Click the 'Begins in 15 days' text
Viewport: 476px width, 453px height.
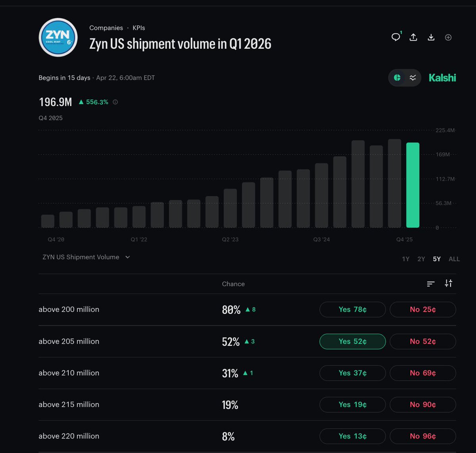click(64, 78)
